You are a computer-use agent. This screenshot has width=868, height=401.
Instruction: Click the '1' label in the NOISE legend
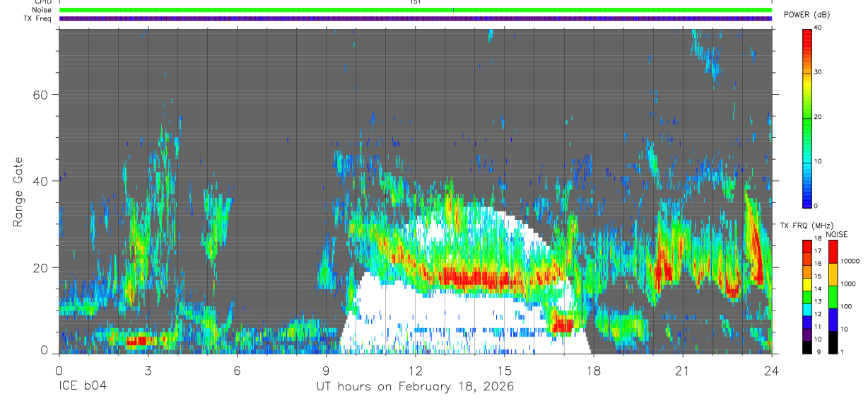click(843, 352)
